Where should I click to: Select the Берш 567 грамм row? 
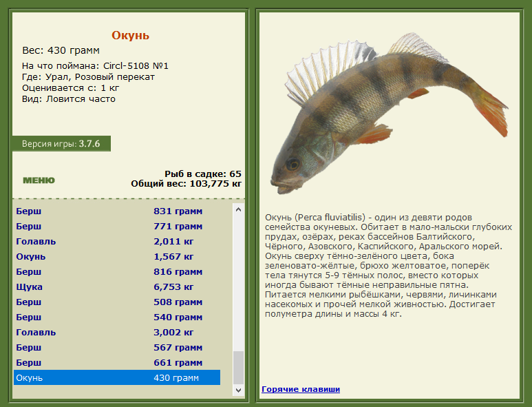pyautogui.click(x=116, y=348)
